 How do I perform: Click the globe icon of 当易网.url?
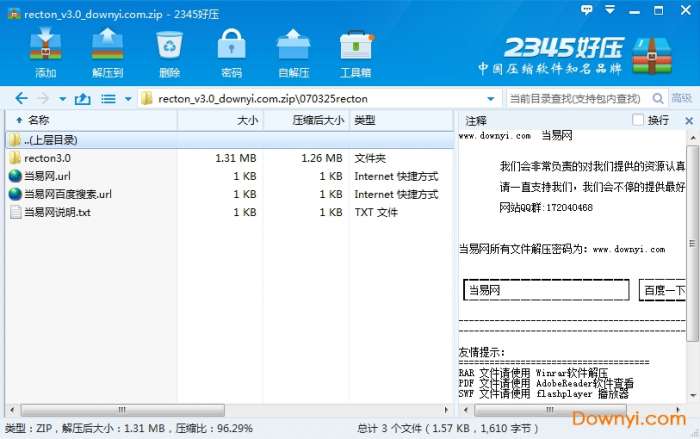point(15,176)
